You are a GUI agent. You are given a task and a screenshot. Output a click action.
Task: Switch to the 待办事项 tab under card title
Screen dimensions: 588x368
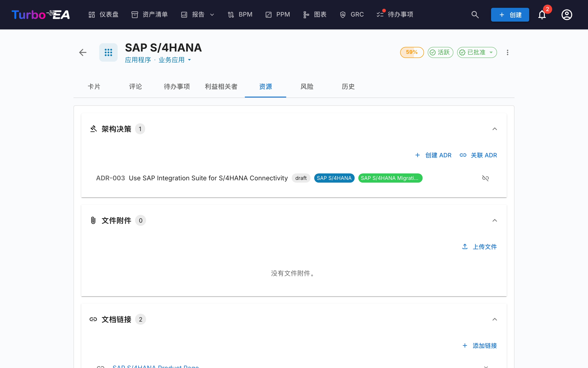pyautogui.click(x=177, y=87)
